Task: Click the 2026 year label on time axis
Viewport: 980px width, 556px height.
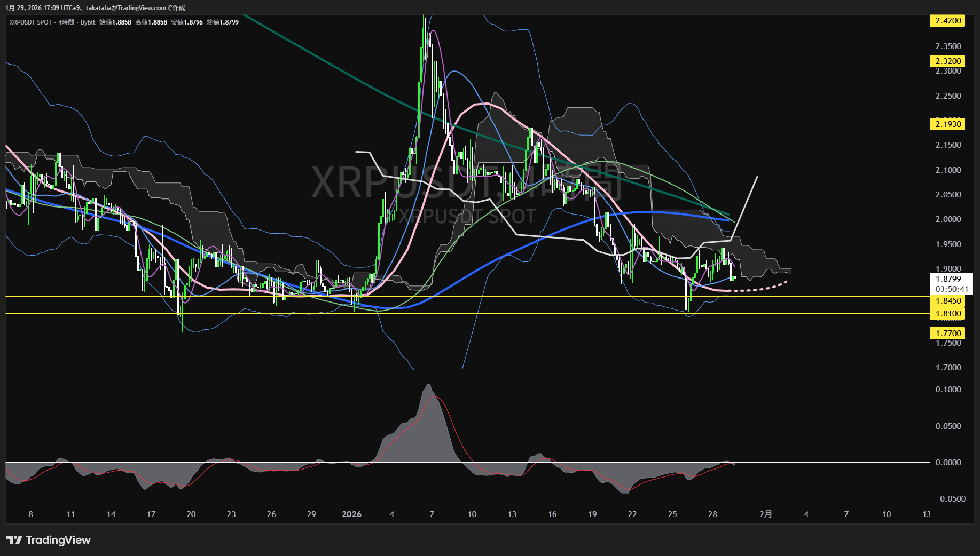Action: click(x=351, y=514)
